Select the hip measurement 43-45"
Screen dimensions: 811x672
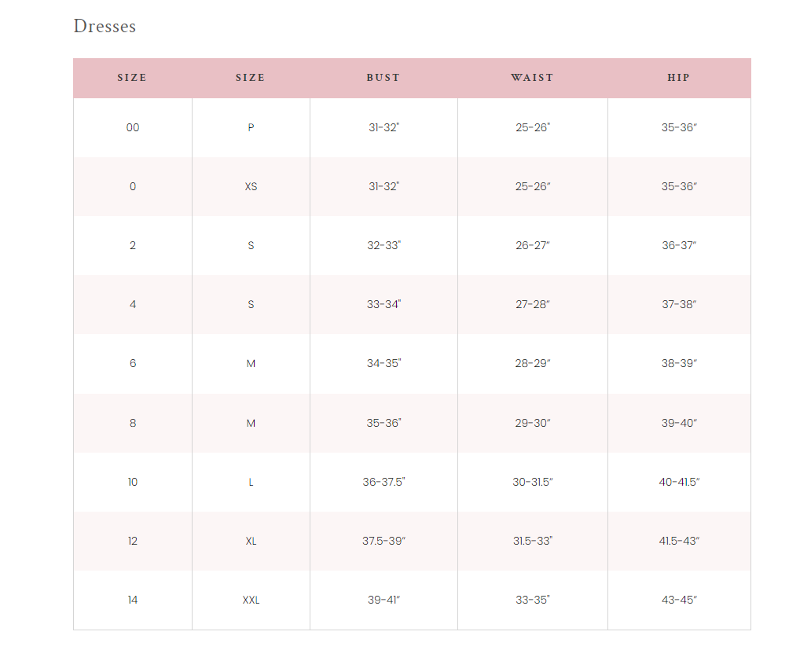click(679, 600)
